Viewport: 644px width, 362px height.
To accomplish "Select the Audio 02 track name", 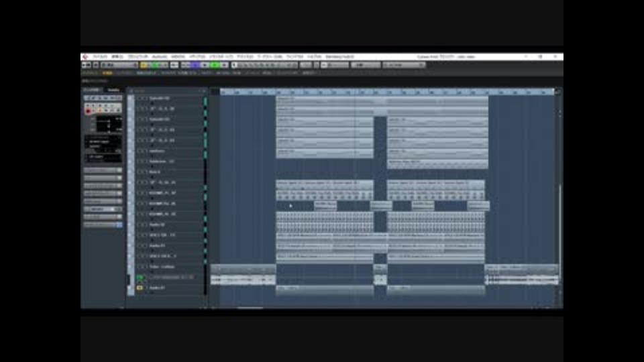I will point(157,225).
